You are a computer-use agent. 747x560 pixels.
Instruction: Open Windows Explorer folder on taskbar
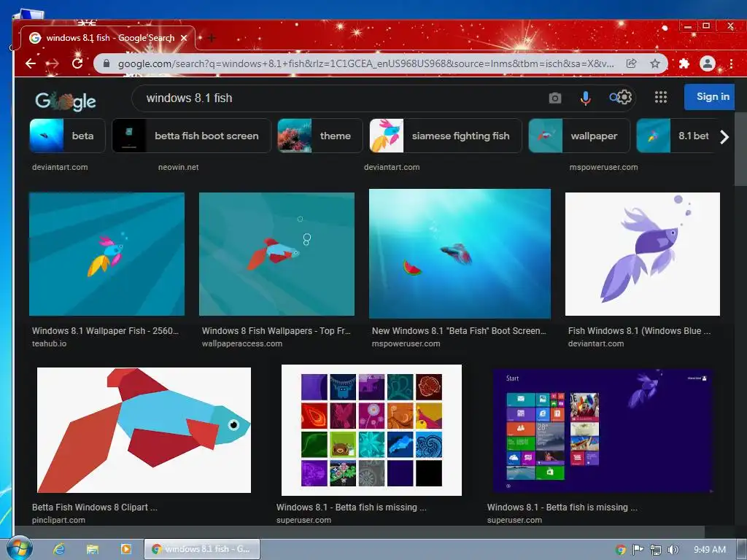pos(93,549)
